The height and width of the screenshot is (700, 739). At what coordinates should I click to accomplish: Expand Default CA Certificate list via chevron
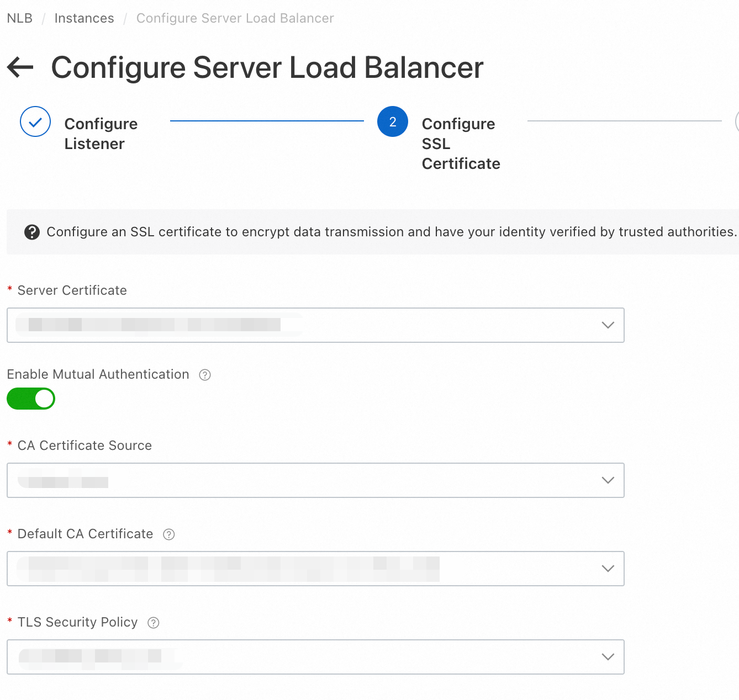pyautogui.click(x=608, y=569)
